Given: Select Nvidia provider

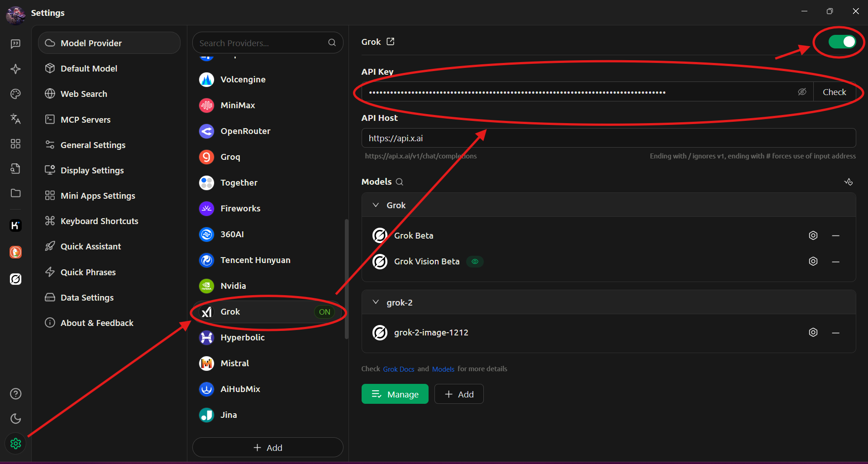Looking at the screenshot, I should pos(267,286).
